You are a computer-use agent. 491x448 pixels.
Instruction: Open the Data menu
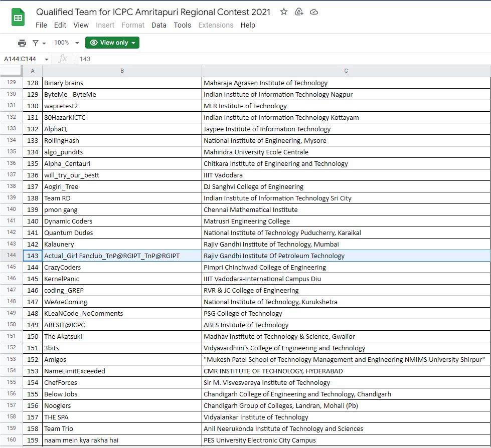pos(159,25)
